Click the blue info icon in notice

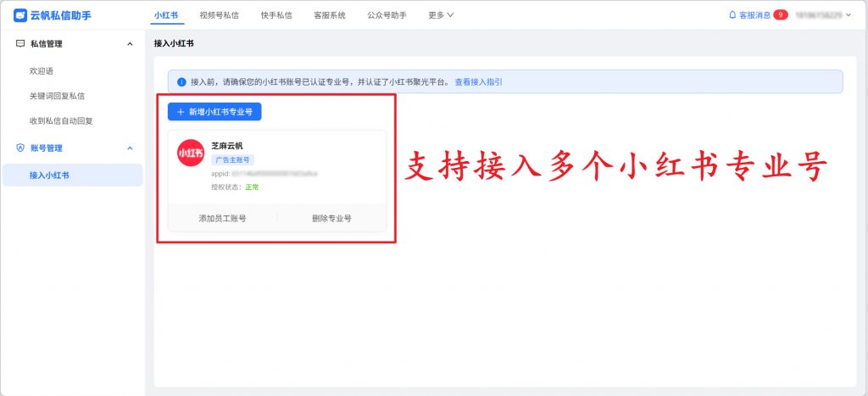click(181, 82)
